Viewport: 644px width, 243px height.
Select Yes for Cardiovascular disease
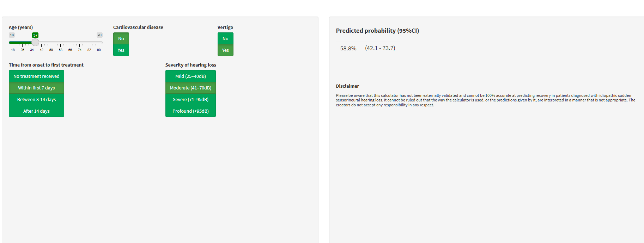coord(121,50)
